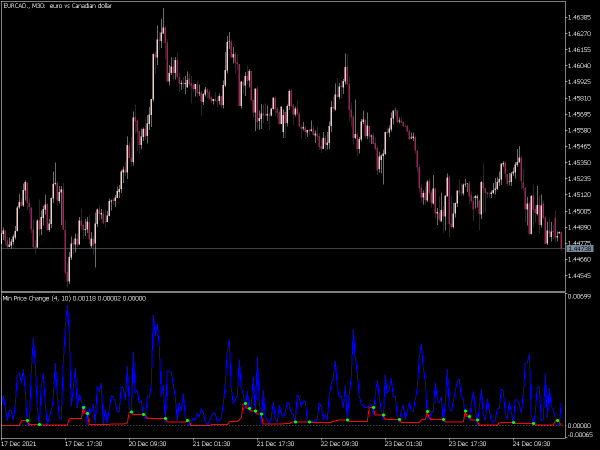Click the 24 Dec 09:30 time label

click(531, 444)
